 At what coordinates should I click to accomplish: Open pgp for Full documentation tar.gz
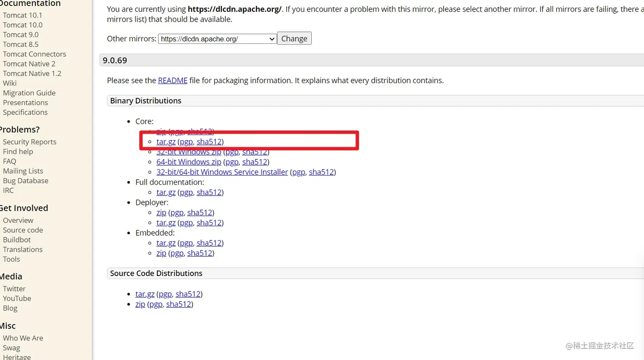[186, 193]
